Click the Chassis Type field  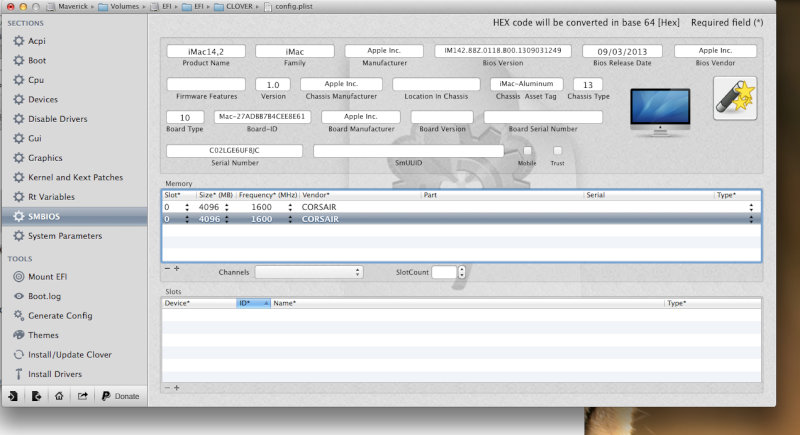(588, 84)
